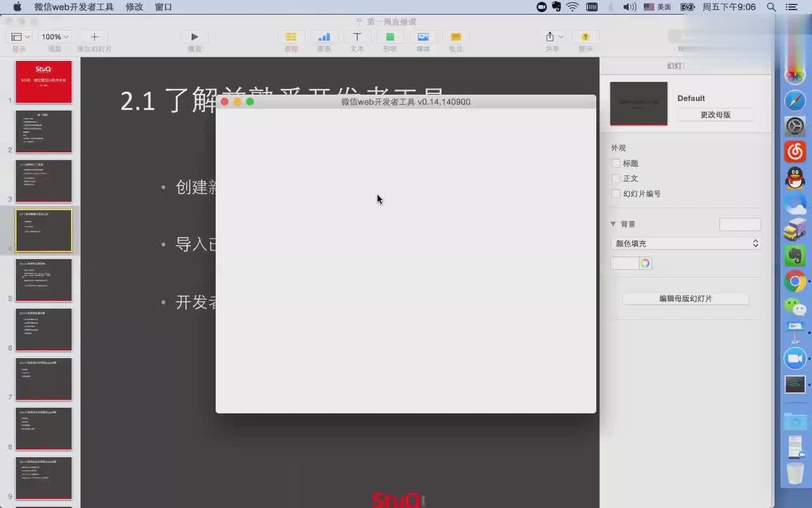Image resolution: width=812 pixels, height=508 pixels.
Task: Open the Tips help button in Keynote
Action: 586,37
